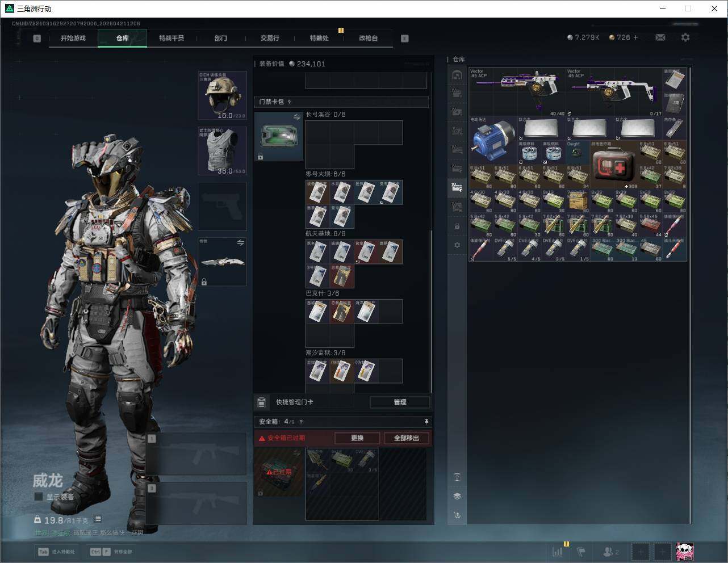This screenshot has width=728, height=563.
Task: Click the flag icon in bottom bar
Action: (x=581, y=551)
